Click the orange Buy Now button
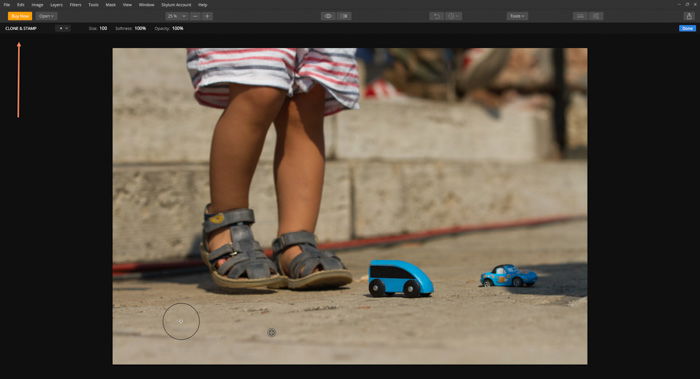700x379 pixels. 20,16
